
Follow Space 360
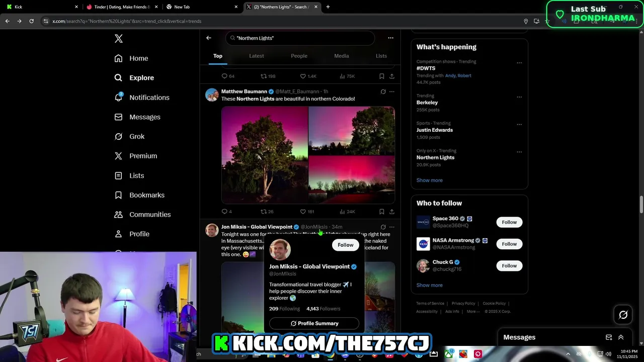[x=509, y=222]
